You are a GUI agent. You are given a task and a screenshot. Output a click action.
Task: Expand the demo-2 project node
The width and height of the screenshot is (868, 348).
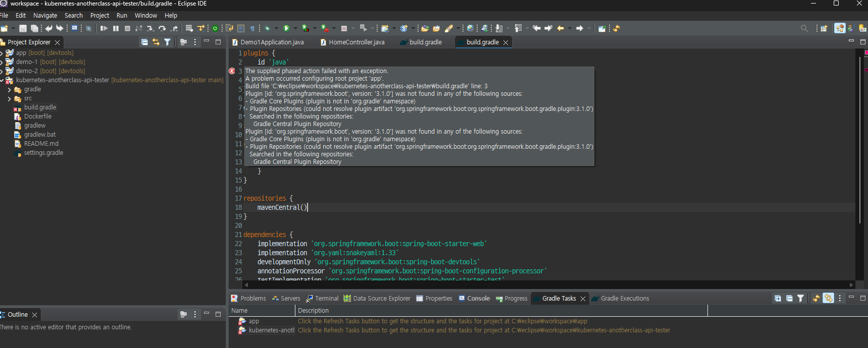[2, 71]
